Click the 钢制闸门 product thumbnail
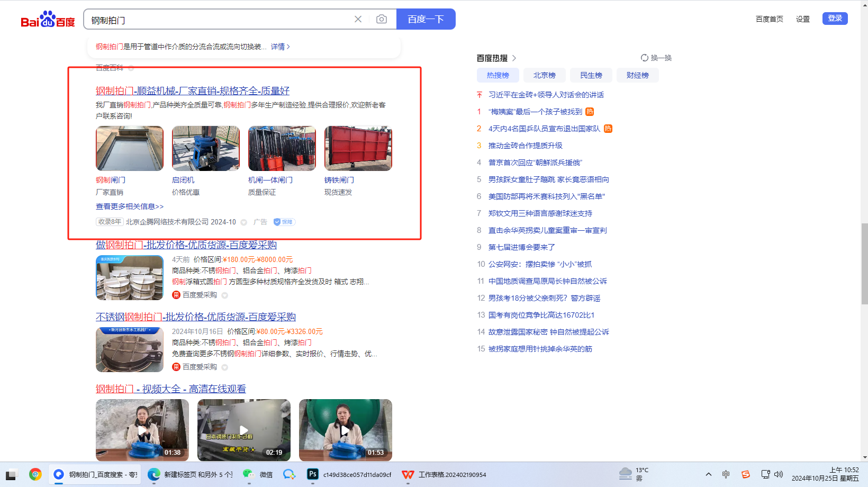Viewport: 868px width, 487px height. [130, 148]
